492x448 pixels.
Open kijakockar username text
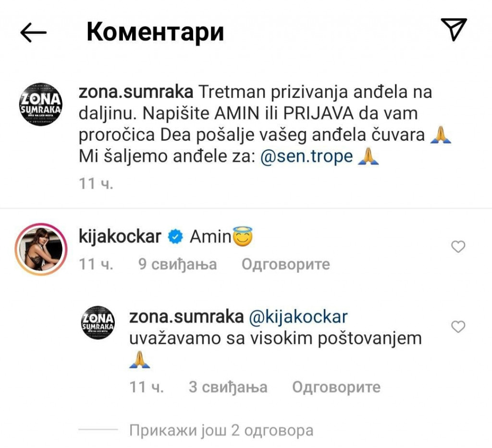pos(120,236)
